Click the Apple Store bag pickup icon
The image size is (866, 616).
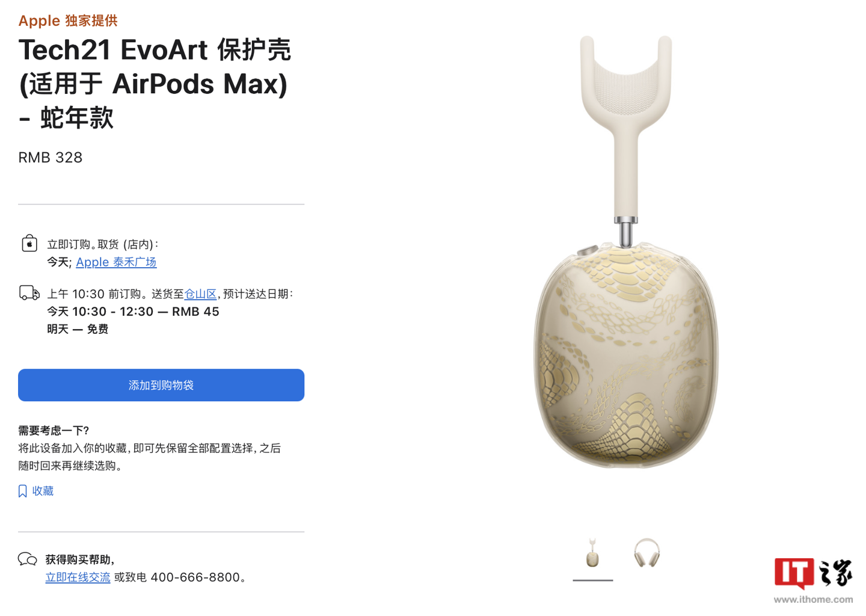pos(29,243)
